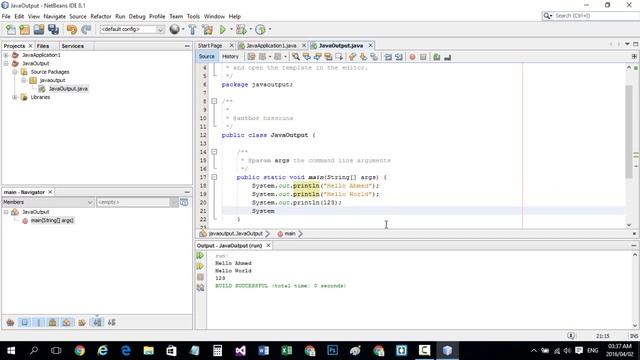Click the Source view button
The width and height of the screenshot is (640, 360).
[x=207, y=57]
